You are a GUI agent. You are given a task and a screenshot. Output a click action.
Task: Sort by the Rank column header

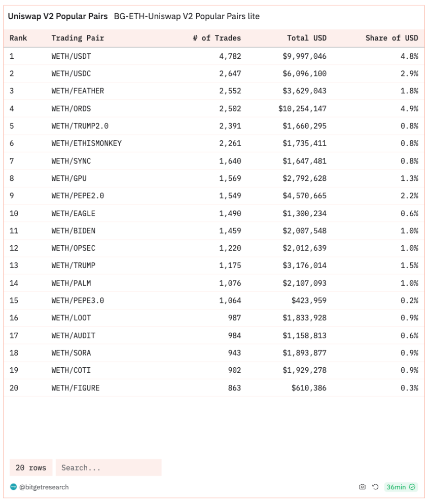click(18, 38)
